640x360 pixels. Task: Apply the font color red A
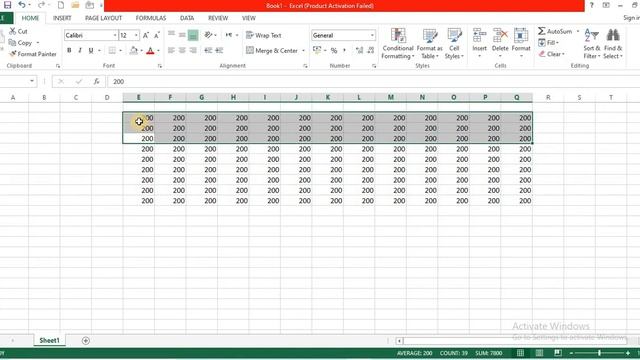(150, 51)
